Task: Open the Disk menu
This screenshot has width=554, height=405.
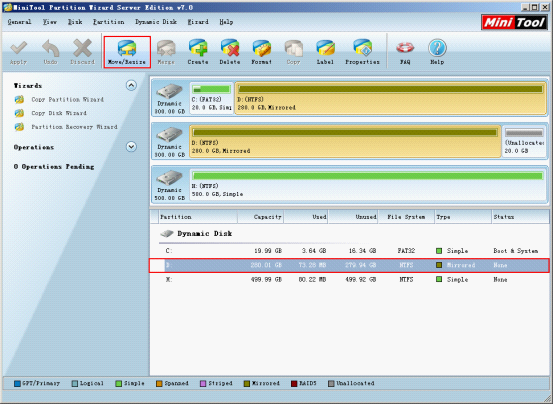Action: click(75, 22)
